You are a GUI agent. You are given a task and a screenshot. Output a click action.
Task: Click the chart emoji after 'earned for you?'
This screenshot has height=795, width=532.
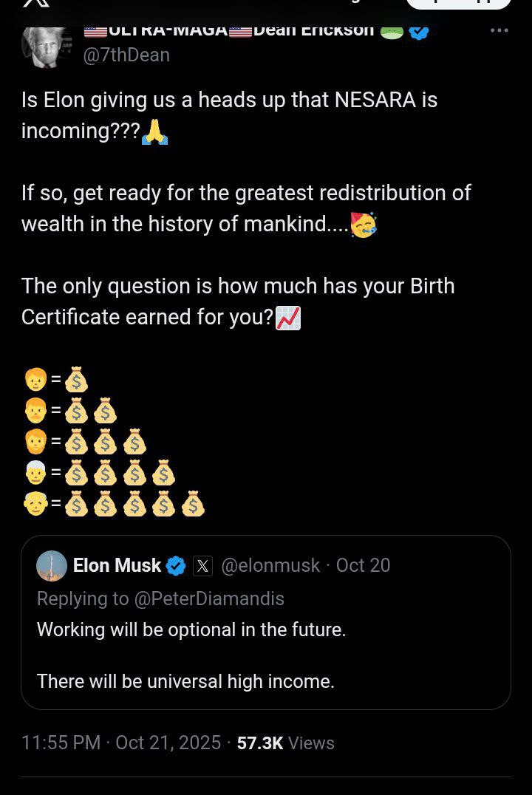tap(288, 318)
